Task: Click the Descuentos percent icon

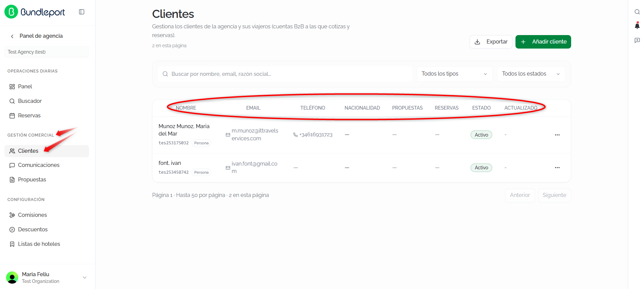Action: (x=12, y=230)
